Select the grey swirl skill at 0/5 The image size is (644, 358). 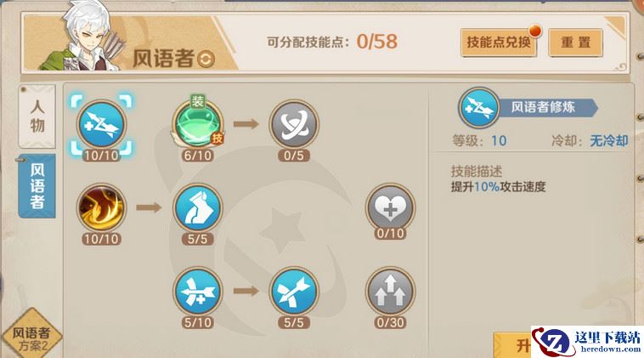[294, 123]
